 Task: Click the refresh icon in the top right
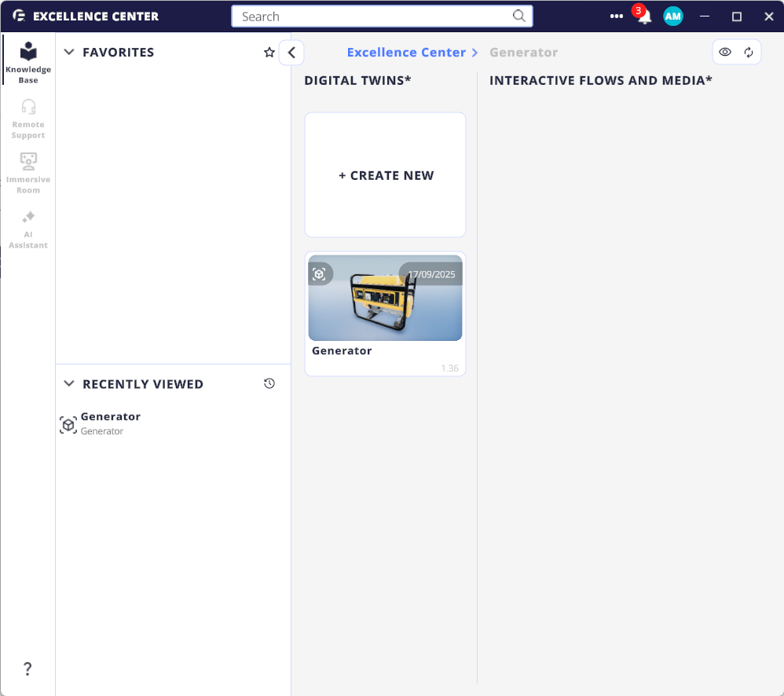click(x=749, y=53)
